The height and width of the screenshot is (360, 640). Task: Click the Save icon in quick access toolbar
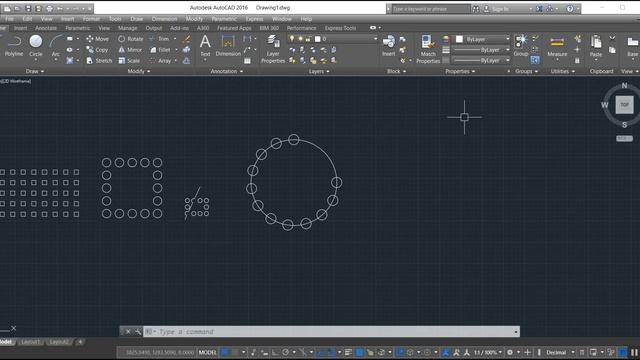pyautogui.click(x=28, y=8)
